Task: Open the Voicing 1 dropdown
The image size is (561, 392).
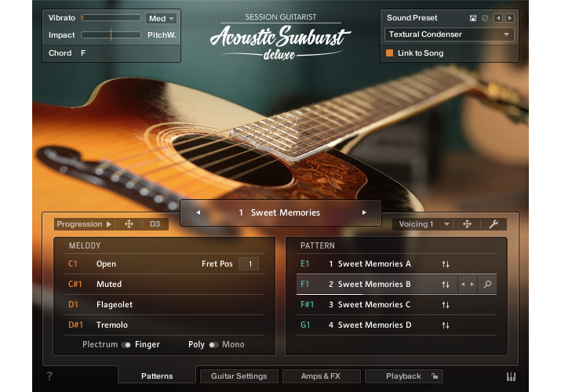Action: (x=423, y=224)
